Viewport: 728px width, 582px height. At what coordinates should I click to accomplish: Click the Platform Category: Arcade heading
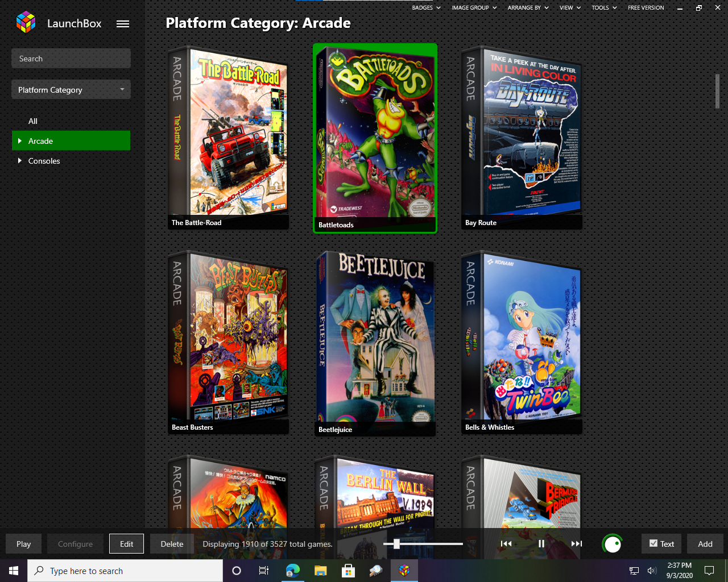[x=258, y=23]
